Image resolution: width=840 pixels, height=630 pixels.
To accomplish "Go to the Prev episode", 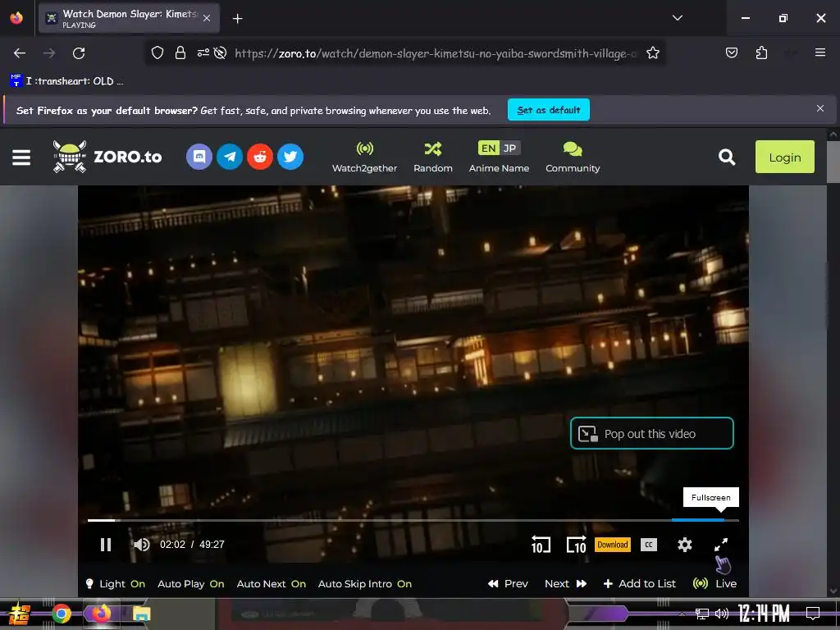I will pos(508,583).
